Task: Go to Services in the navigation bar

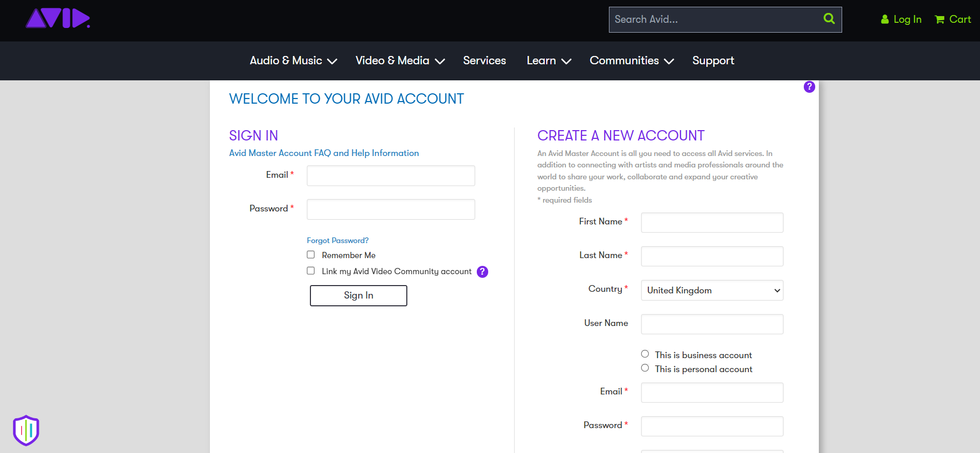Action: 485,61
